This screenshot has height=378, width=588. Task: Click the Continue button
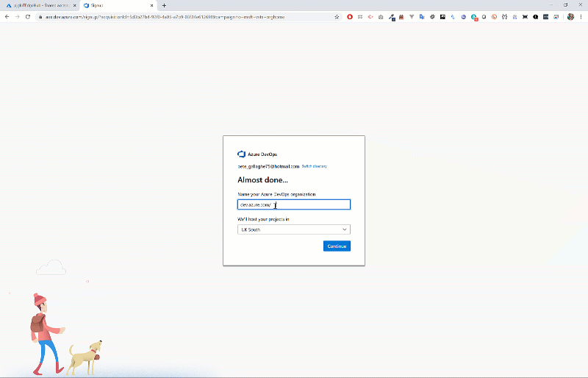pyautogui.click(x=337, y=246)
